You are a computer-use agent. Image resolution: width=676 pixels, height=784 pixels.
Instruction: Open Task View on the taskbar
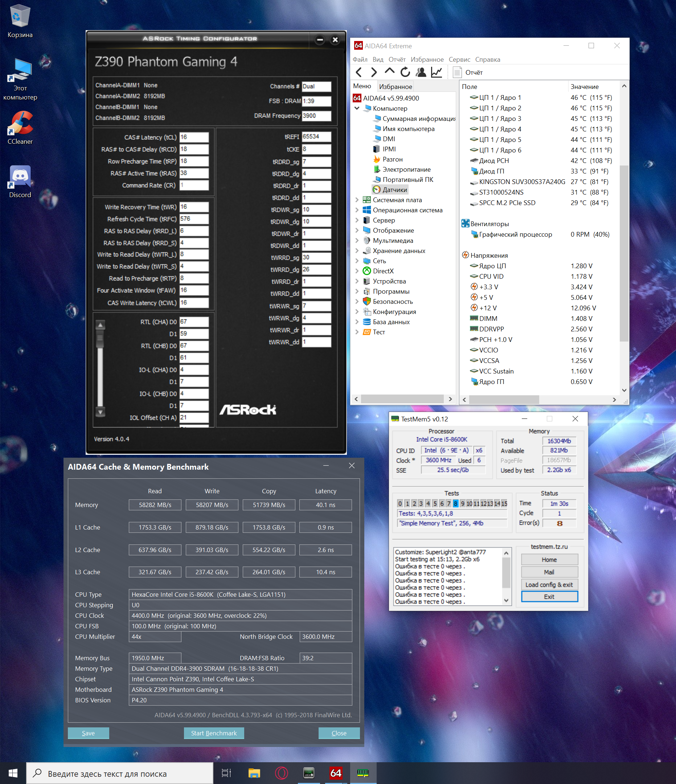click(226, 773)
